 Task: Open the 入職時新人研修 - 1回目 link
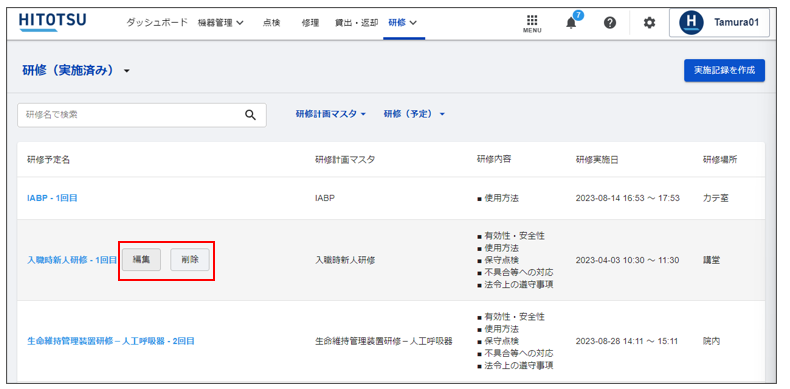(x=72, y=261)
